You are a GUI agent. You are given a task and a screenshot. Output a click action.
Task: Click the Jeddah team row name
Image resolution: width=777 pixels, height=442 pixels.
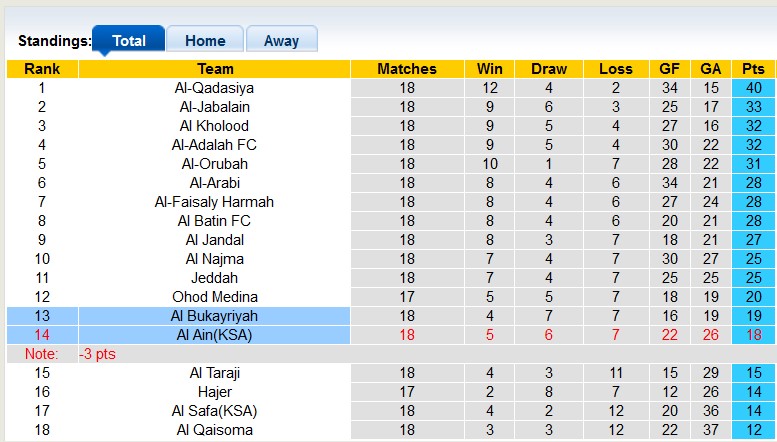(x=214, y=278)
